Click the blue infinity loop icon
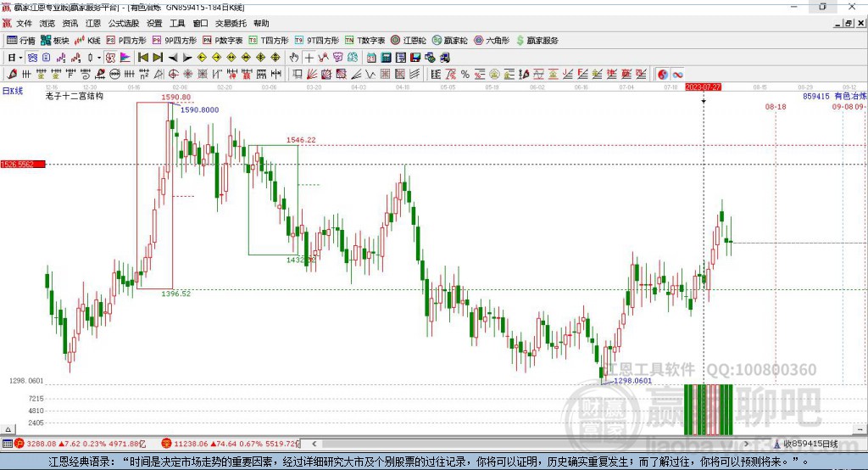 (677, 75)
